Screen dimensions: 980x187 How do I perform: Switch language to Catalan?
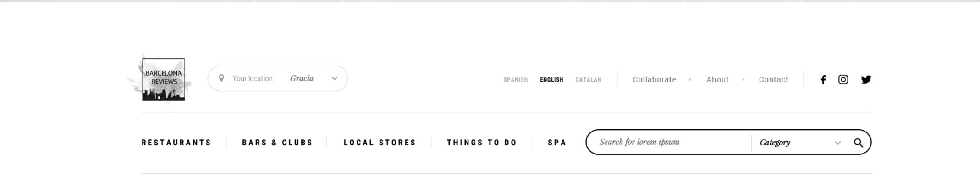pos(588,80)
